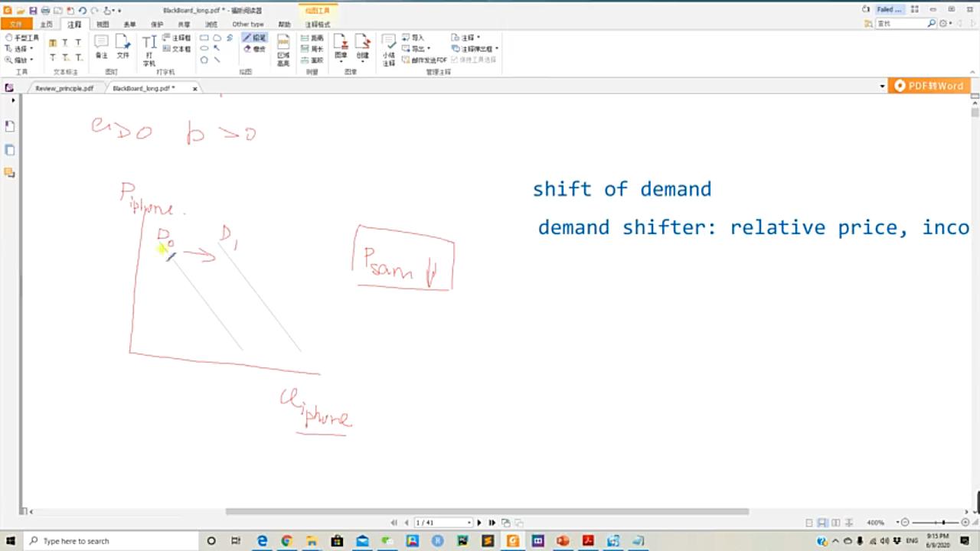The height and width of the screenshot is (551, 980).
Task: Open PowerPoint from the taskbar
Action: (563, 541)
